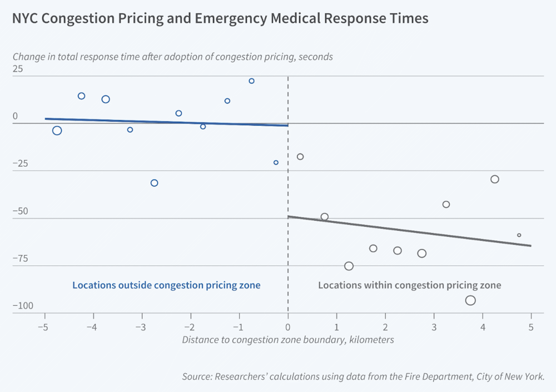Click the -5 tick label on x-axis
This screenshot has width=556, height=392.
point(43,327)
